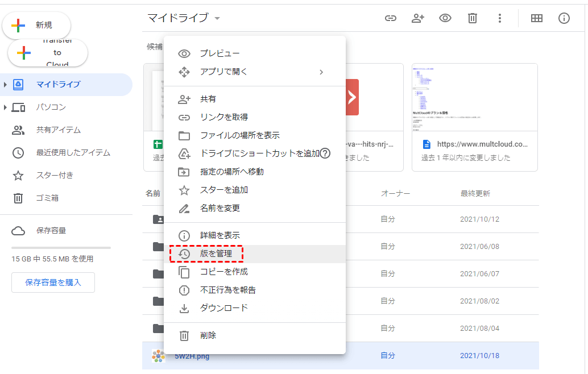Click date 2021/08/04 row
This screenshot has width=588, height=374.
[479, 329]
